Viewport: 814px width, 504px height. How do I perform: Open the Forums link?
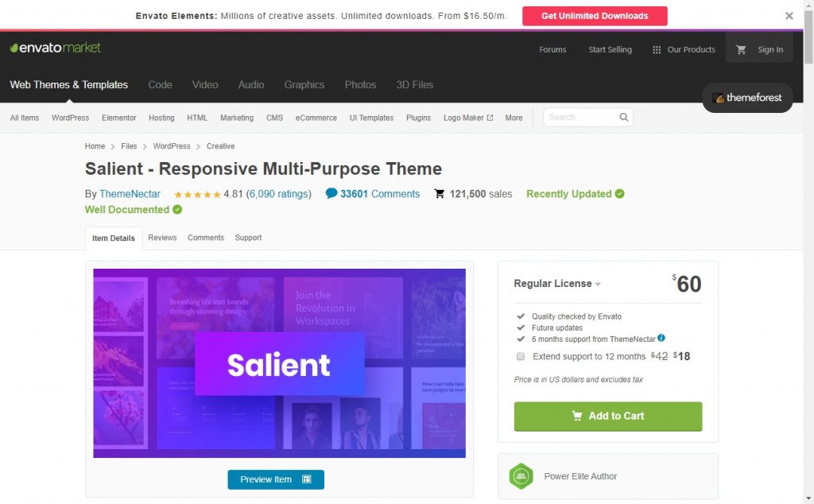552,50
